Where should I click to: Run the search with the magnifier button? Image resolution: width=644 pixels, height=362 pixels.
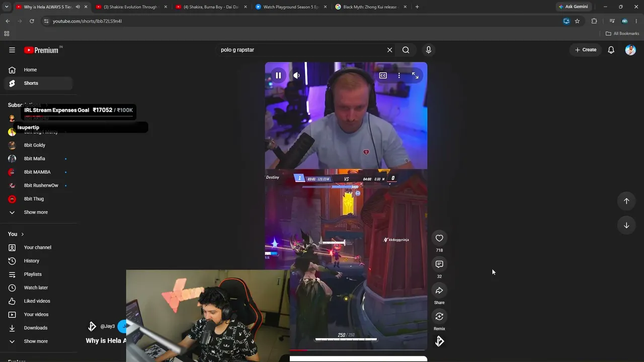coord(406,50)
